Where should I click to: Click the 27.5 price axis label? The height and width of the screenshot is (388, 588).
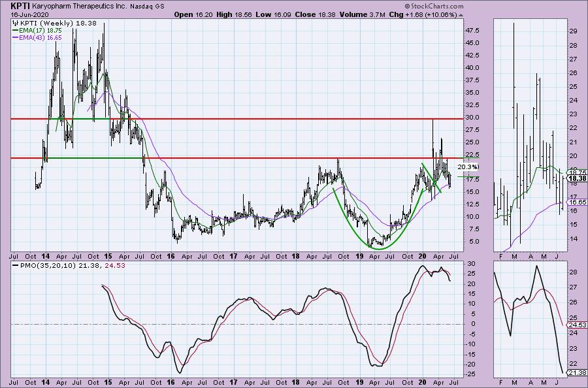[472, 130]
